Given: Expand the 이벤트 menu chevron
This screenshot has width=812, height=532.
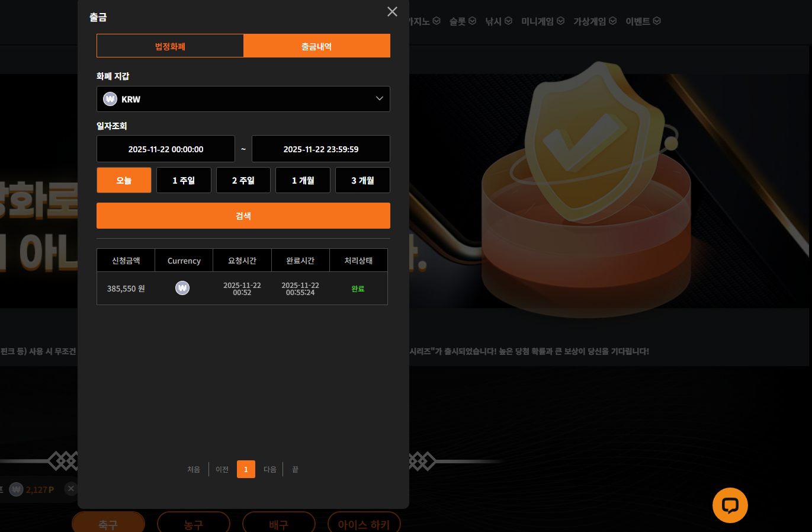Looking at the screenshot, I should click(x=656, y=21).
